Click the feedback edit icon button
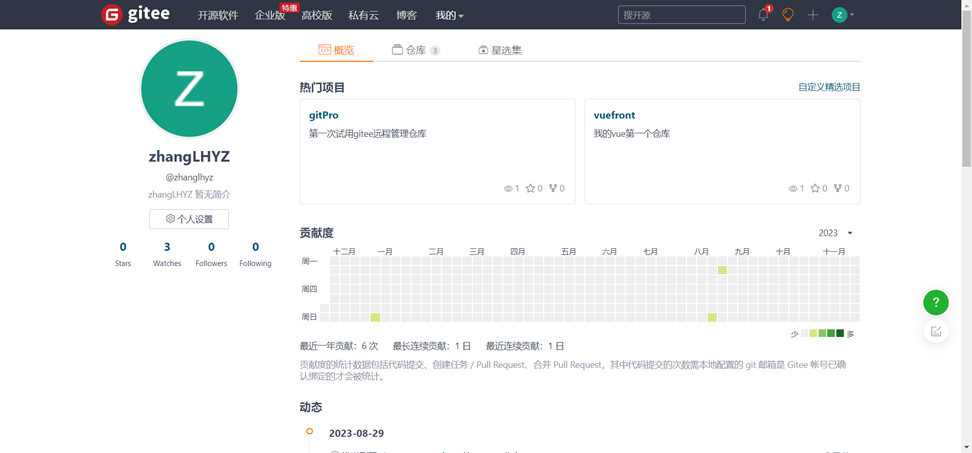972x453 pixels. [935, 331]
